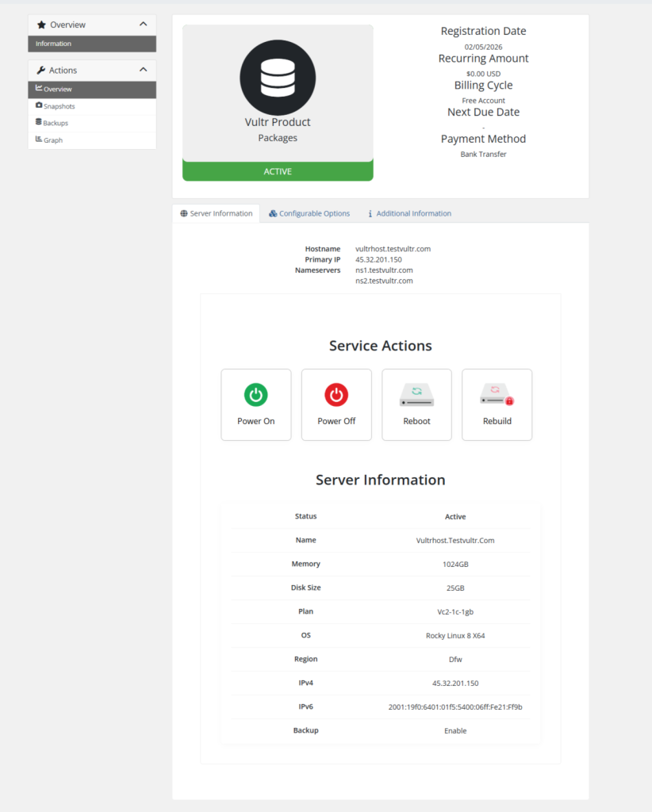The width and height of the screenshot is (652, 812).
Task: Click the Vultr Product database icon
Action: 278,78
